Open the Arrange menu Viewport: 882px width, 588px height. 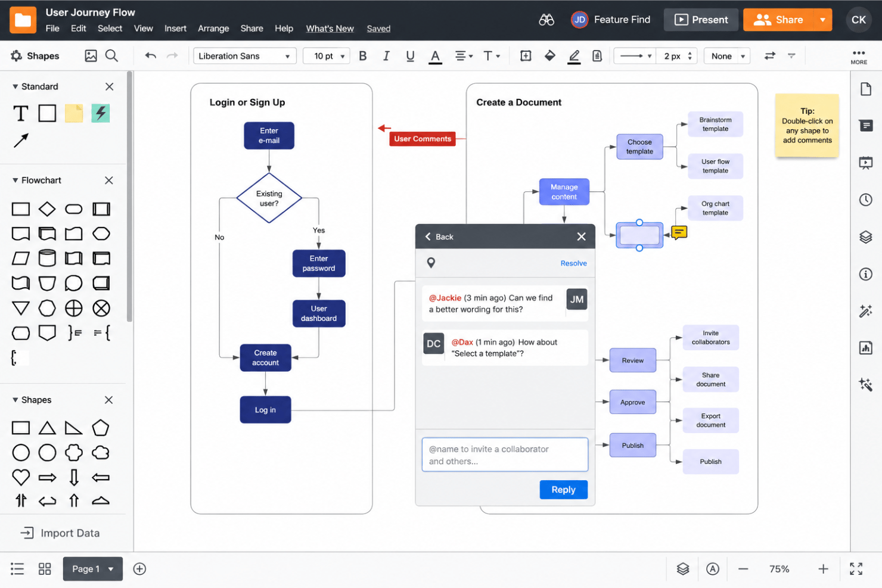click(213, 29)
